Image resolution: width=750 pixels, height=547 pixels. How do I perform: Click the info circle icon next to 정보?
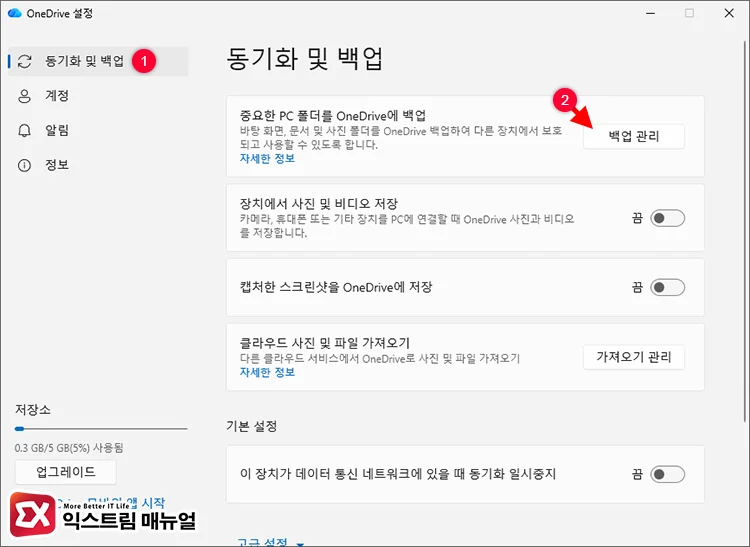click(x=25, y=164)
